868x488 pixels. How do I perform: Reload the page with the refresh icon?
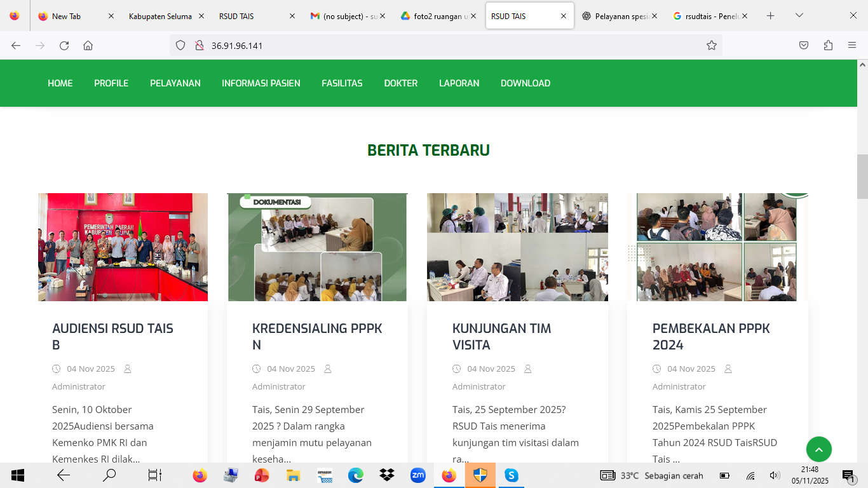pyautogui.click(x=64, y=46)
